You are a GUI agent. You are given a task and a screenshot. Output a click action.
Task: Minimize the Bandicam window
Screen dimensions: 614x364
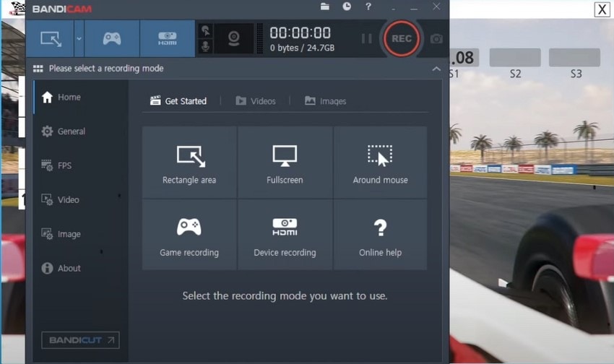414,9
